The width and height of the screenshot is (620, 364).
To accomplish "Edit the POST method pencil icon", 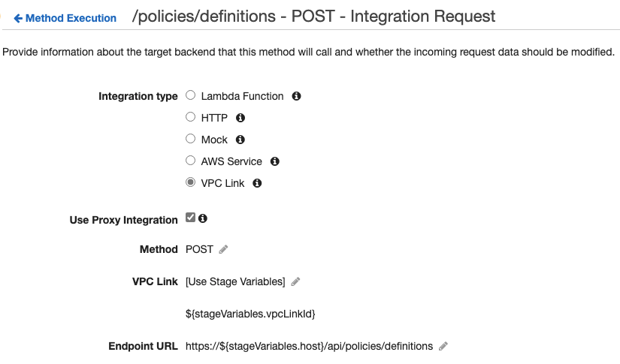I will click(x=223, y=249).
